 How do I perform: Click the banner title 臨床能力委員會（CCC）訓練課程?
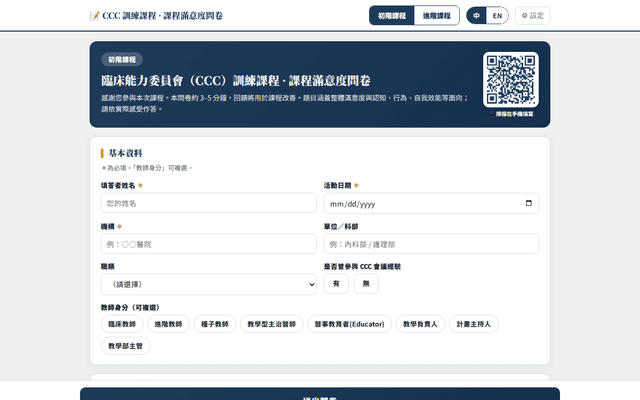point(236,80)
